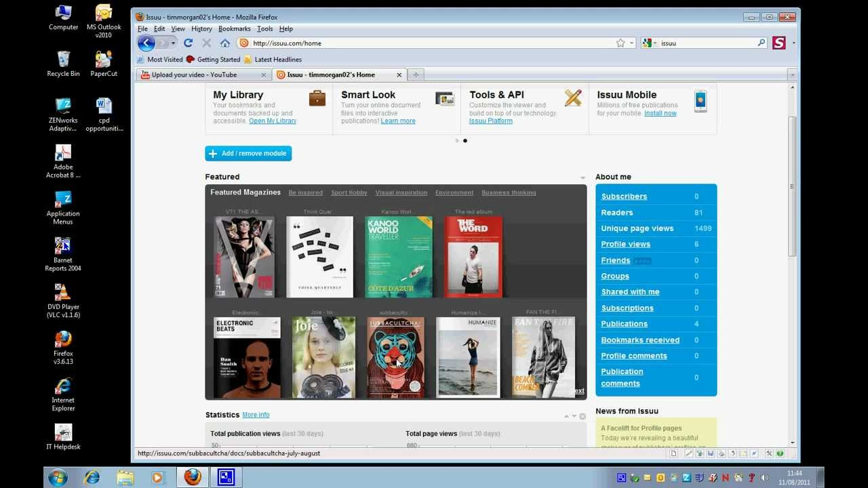868x488 pixels.
Task: Click the Issuu Mobile phone icon
Action: [701, 101]
